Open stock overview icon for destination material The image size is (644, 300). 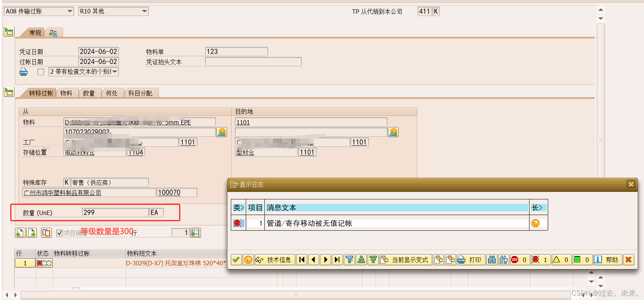pyautogui.click(x=393, y=132)
